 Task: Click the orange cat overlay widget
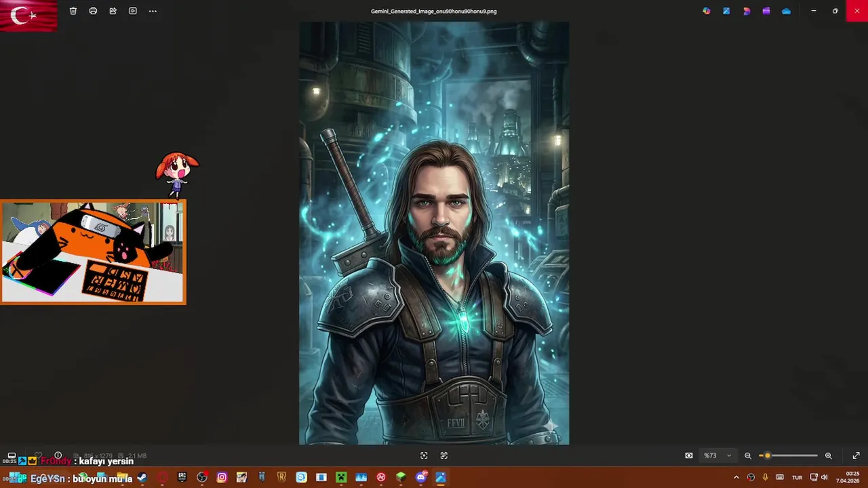[93, 252]
